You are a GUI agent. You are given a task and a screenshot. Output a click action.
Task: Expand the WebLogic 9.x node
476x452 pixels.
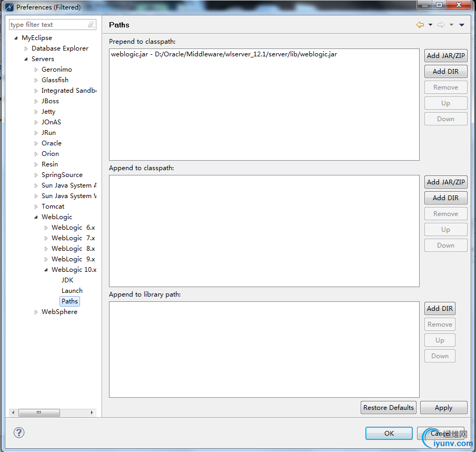(x=46, y=259)
